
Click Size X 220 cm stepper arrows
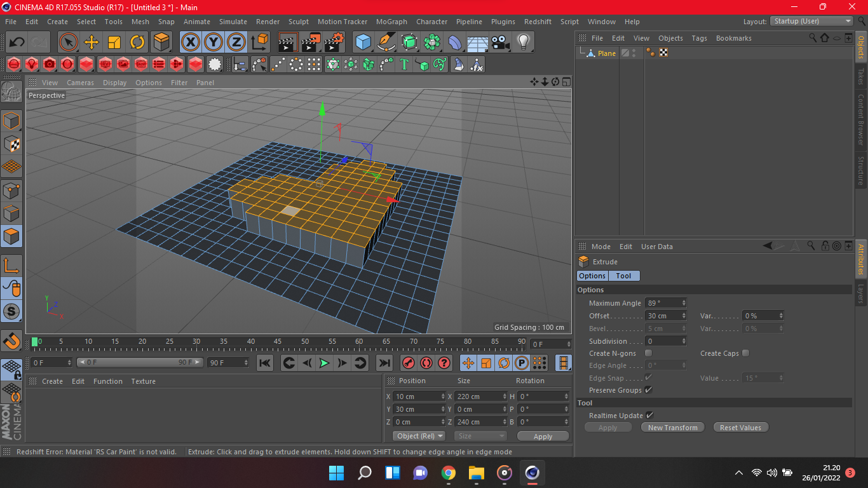click(x=505, y=396)
